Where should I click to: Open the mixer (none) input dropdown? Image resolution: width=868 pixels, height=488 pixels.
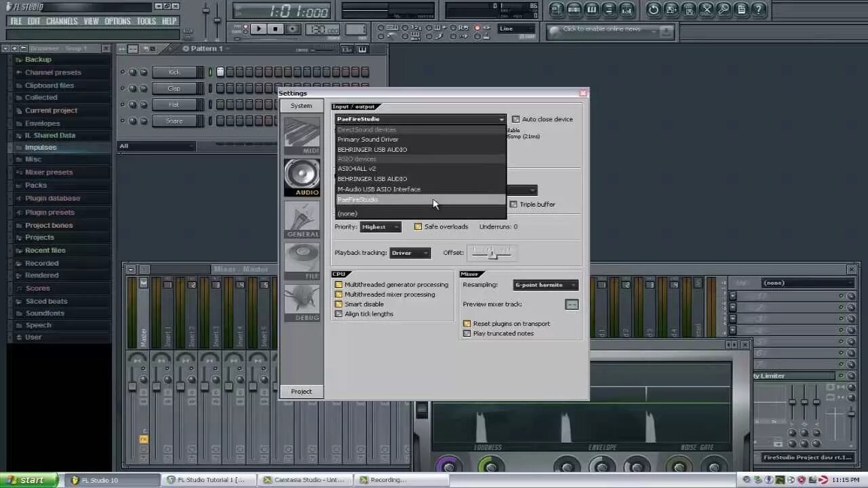808,283
